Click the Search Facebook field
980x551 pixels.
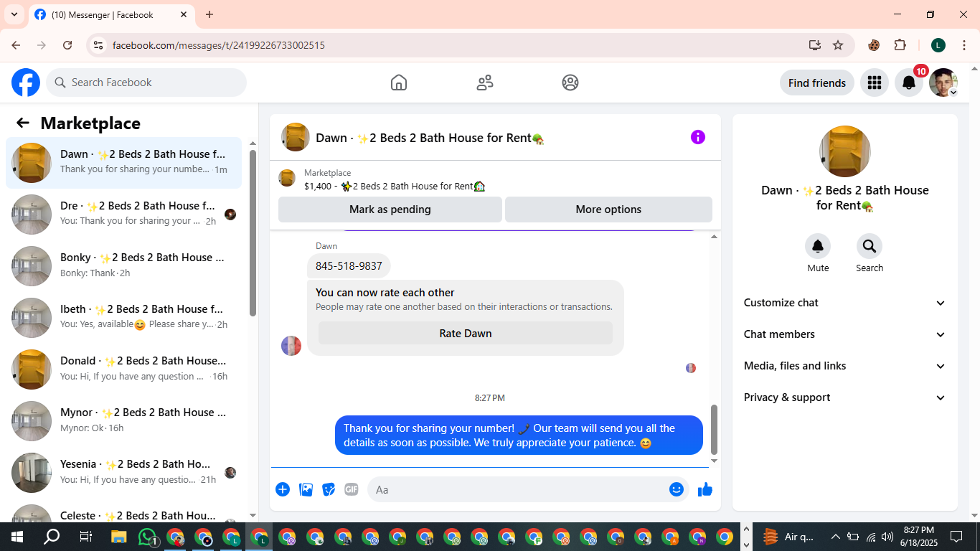146,83
